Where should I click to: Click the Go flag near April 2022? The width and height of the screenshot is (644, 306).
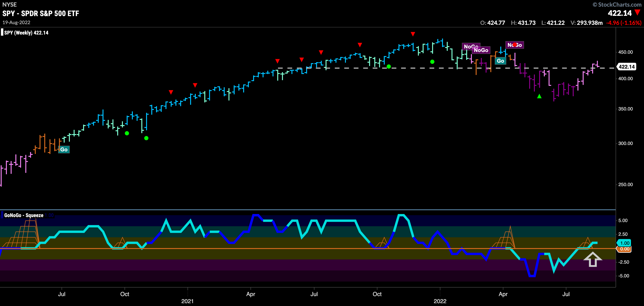coord(500,61)
